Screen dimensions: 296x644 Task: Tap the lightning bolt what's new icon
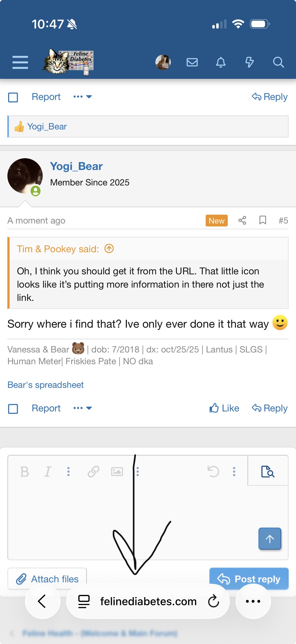click(x=249, y=62)
